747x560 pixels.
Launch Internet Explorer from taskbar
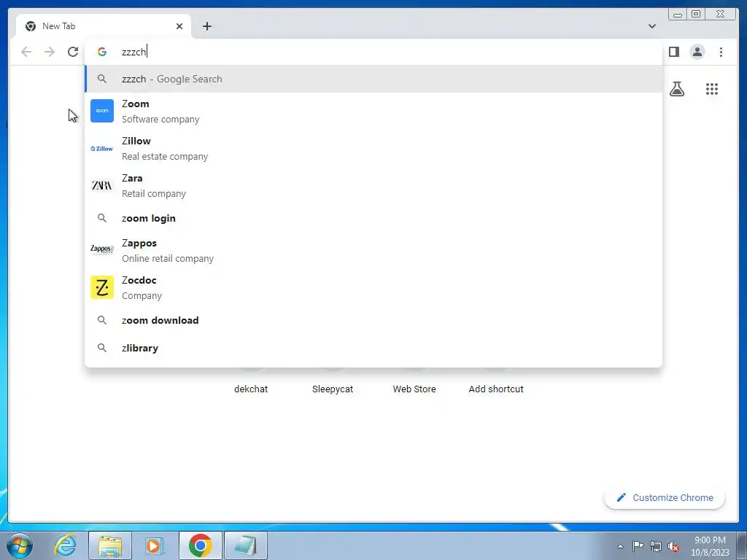pos(65,545)
